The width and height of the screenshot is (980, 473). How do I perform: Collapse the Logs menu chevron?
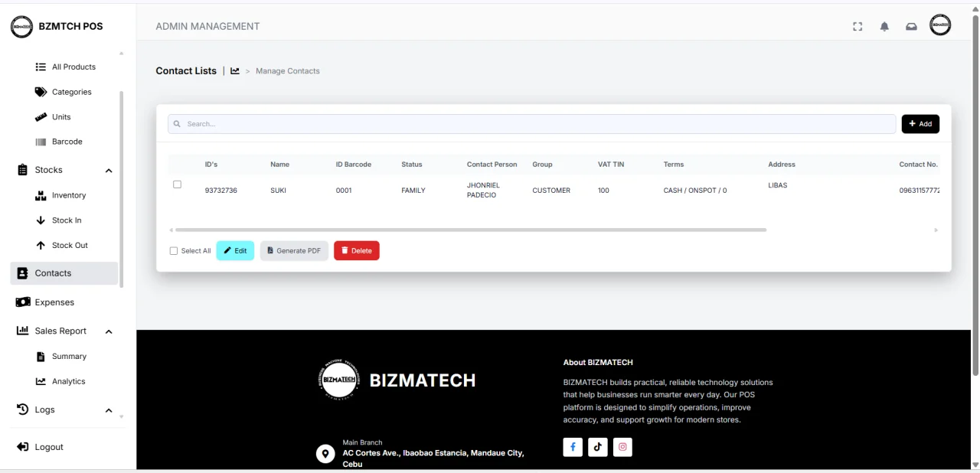pyautogui.click(x=109, y=410)
